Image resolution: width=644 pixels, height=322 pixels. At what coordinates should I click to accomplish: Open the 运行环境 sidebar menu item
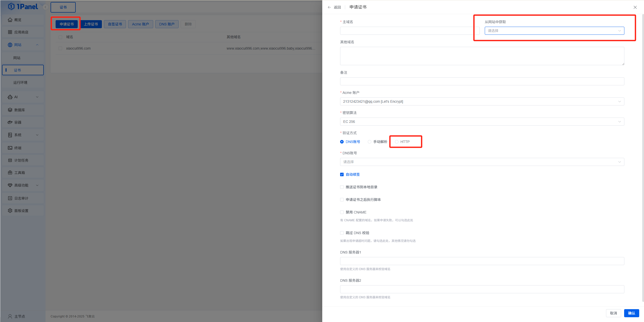(x=20, y=83)
